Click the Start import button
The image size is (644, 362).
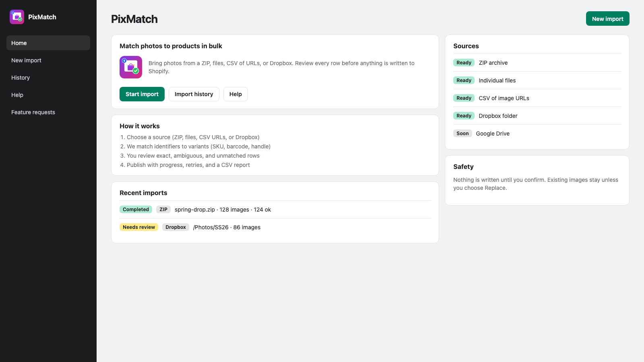click(142, 94)
